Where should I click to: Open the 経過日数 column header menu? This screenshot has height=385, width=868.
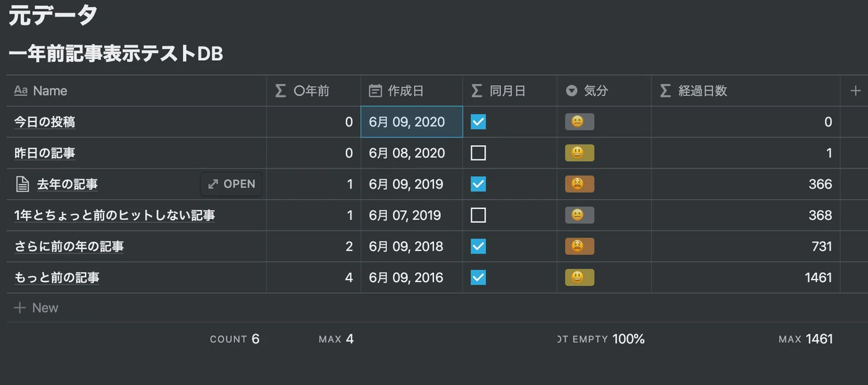pos(746,91)
